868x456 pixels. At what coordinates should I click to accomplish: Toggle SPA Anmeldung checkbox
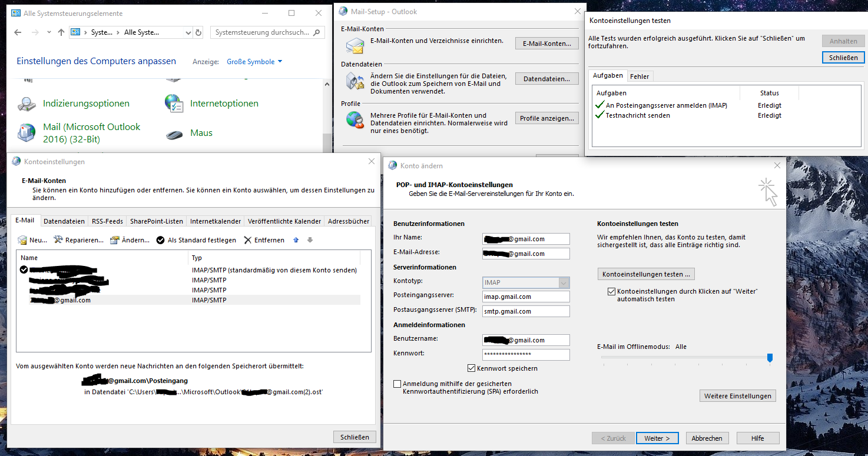(397, 384)
